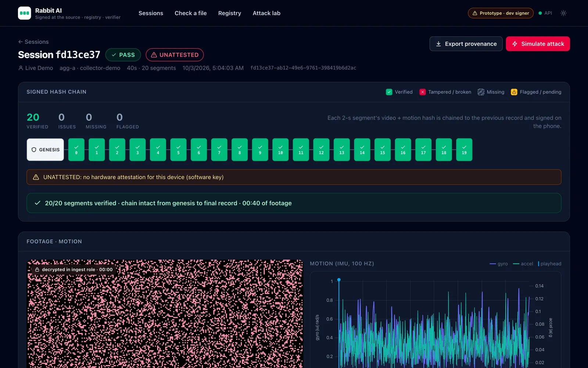Select verified segment 8 block
This screenshot has height=368, width=588.
240,150
